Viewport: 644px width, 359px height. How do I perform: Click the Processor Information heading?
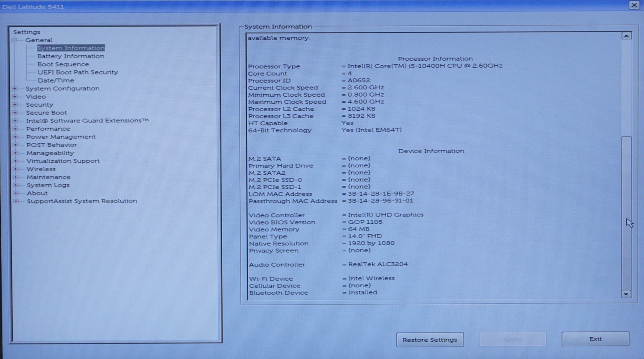[436, 59]
